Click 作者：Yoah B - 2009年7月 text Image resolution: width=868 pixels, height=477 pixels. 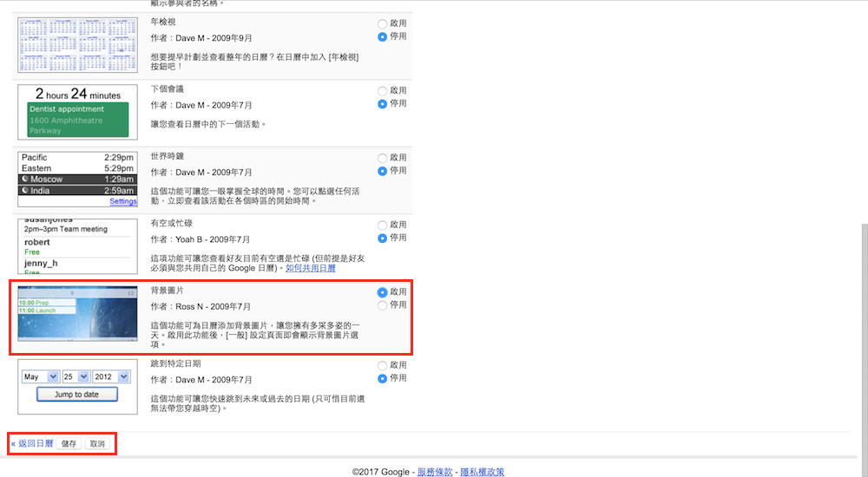point(201,239)
